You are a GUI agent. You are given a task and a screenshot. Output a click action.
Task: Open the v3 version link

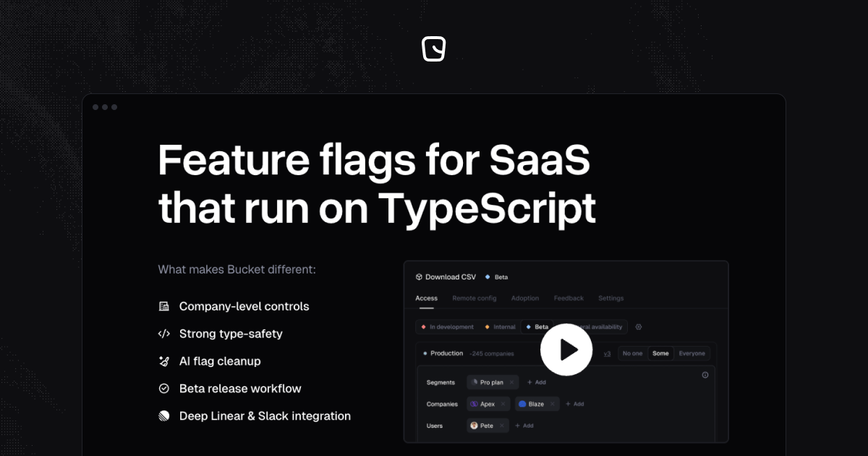click(x=607, y=354)
